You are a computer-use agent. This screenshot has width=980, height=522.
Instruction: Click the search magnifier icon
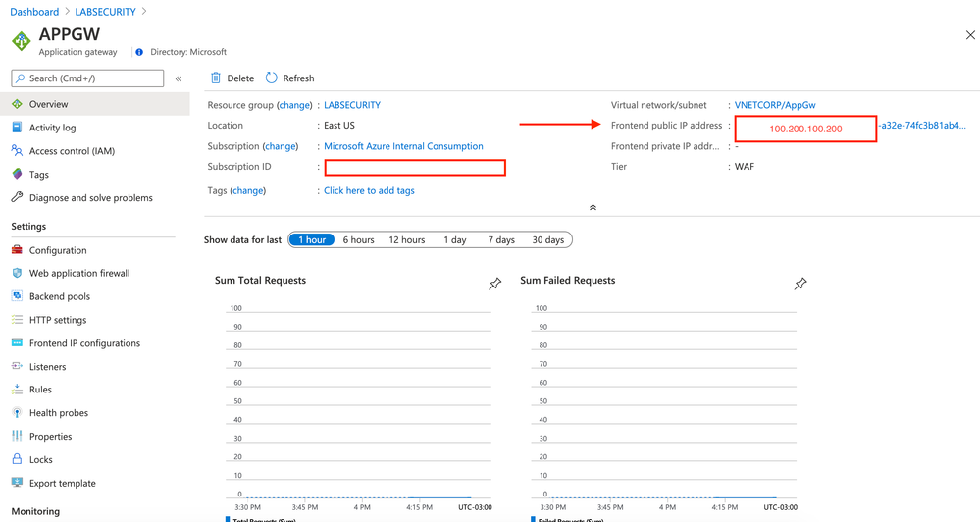click(x=21, y=78)
